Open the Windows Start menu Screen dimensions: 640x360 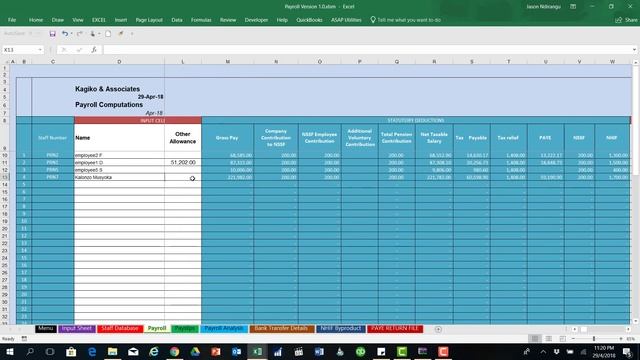point(9,351)
